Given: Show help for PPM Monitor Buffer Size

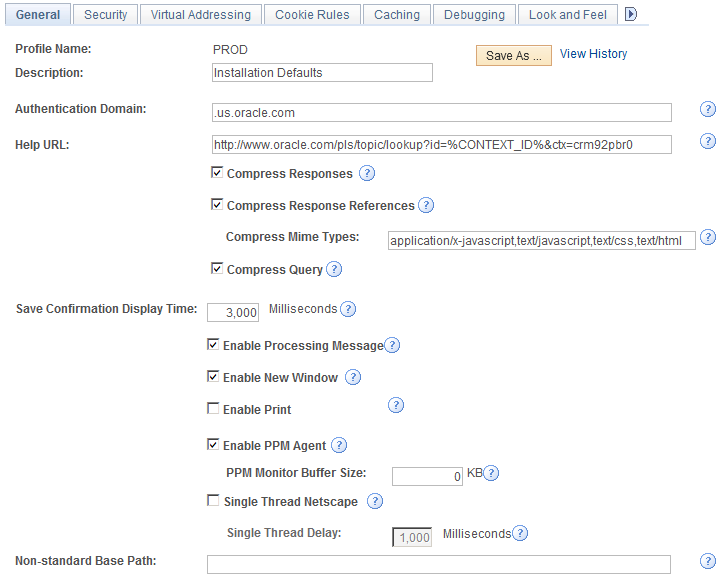Looking at the screenshot, I should [x=491, y=474].
